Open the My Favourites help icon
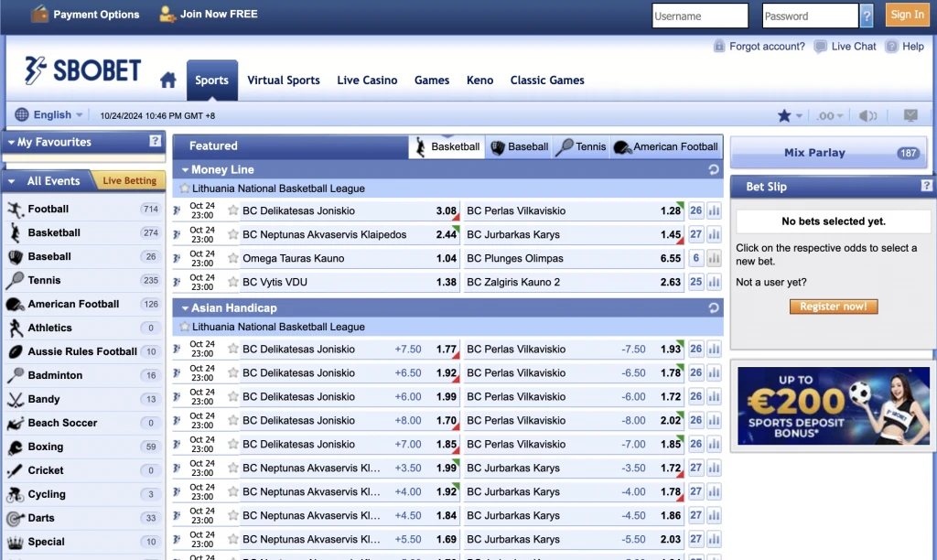The height and width of the screenshot is (560, 937). 156,142
